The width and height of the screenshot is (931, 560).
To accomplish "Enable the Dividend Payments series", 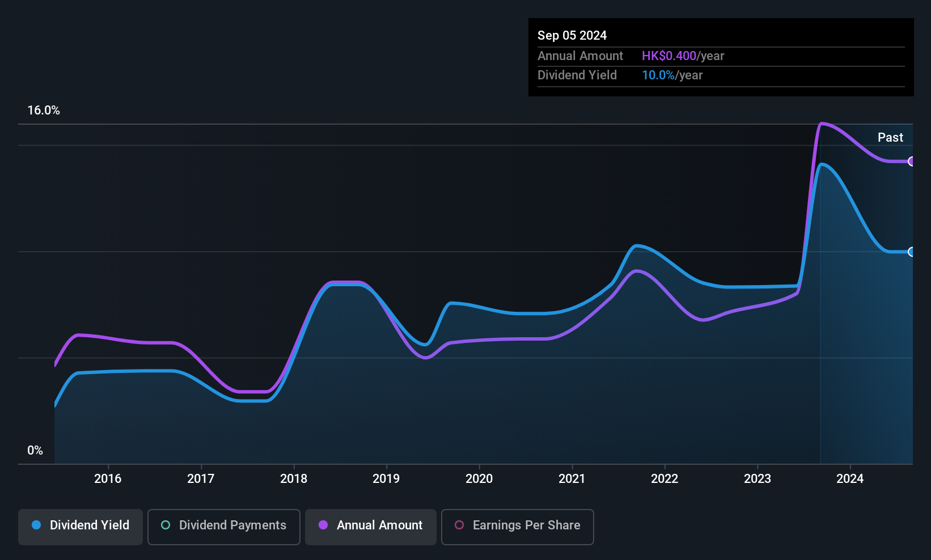I will click(x=223, y=526).
